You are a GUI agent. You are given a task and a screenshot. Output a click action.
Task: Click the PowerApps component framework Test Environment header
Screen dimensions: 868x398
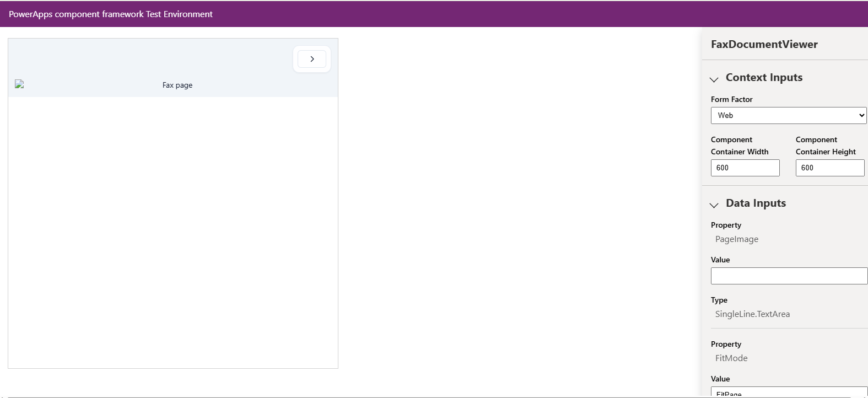(x=111, y=14)
